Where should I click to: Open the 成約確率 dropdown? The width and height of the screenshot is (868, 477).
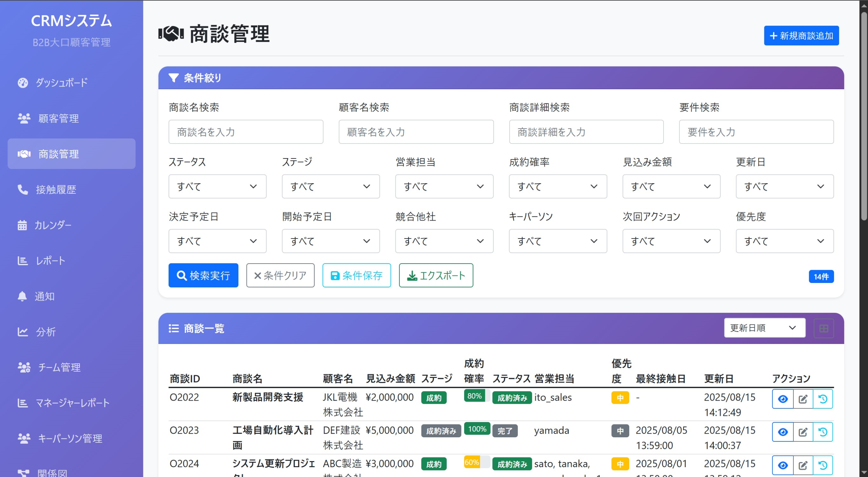pyautogui.click(x=558, y=186)
